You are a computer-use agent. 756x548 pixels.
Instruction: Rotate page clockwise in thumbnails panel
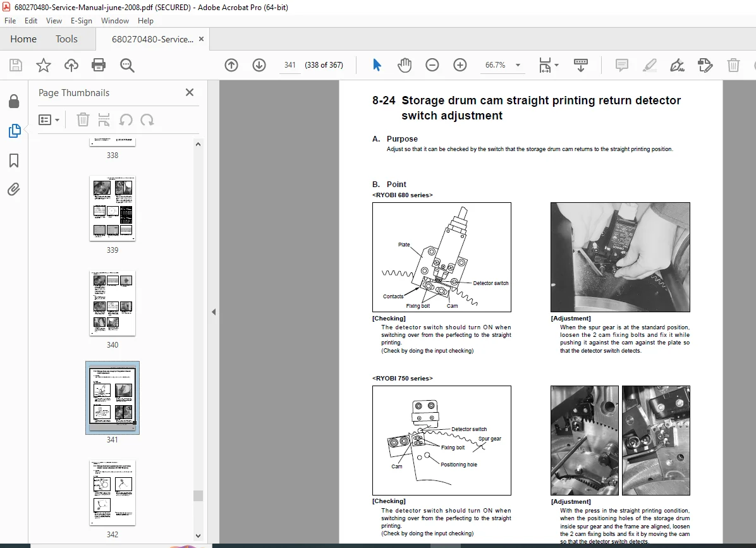[x=147, y=119]
